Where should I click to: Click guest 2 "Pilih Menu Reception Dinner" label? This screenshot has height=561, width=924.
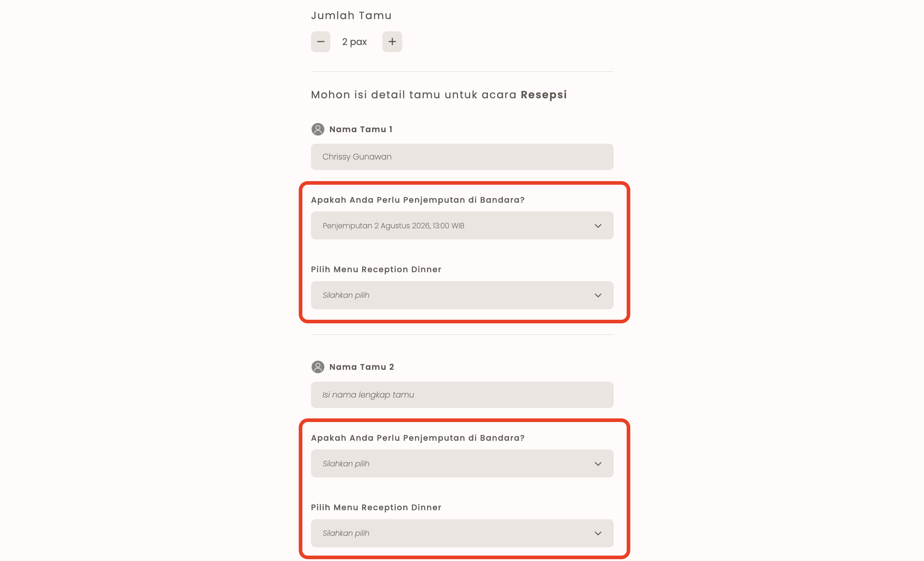click(x=376, y=507)
